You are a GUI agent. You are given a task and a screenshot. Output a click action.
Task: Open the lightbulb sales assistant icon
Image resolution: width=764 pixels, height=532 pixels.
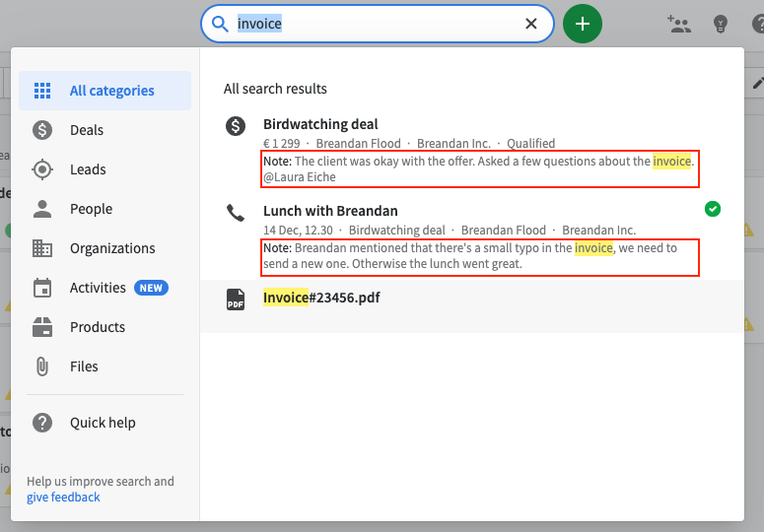pyautogui.click(x=721, y=24)
